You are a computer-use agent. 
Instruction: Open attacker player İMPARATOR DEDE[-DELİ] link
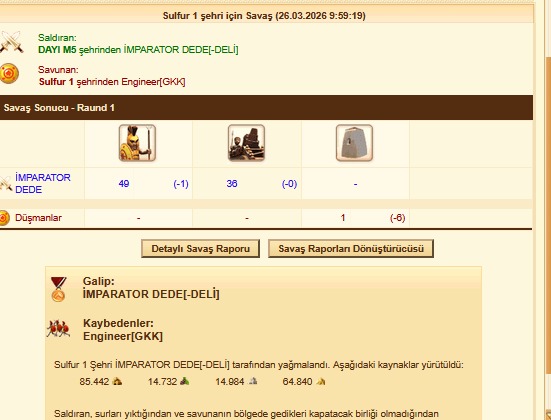[x=181, y=50]
